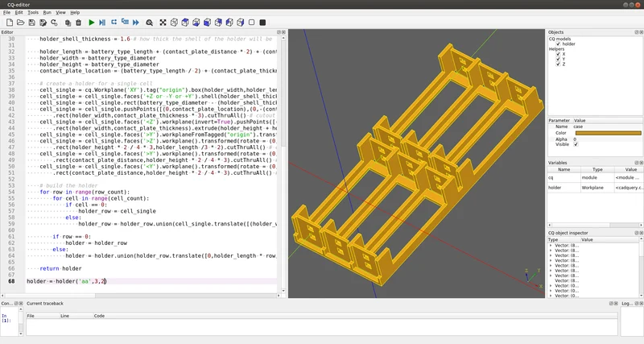
Task: Click the Step debug icon
Action: pyautogui.click(x=114, y=23)
